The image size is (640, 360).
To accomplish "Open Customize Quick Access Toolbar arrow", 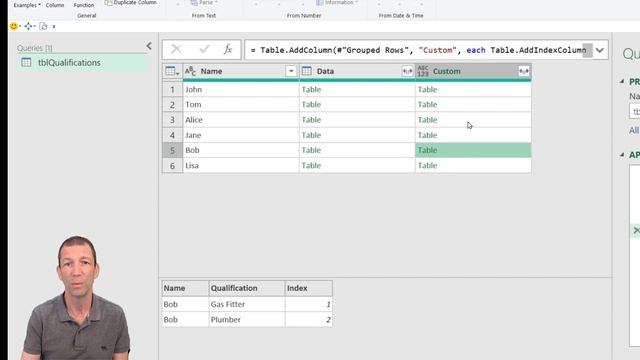I will point(54,27).
